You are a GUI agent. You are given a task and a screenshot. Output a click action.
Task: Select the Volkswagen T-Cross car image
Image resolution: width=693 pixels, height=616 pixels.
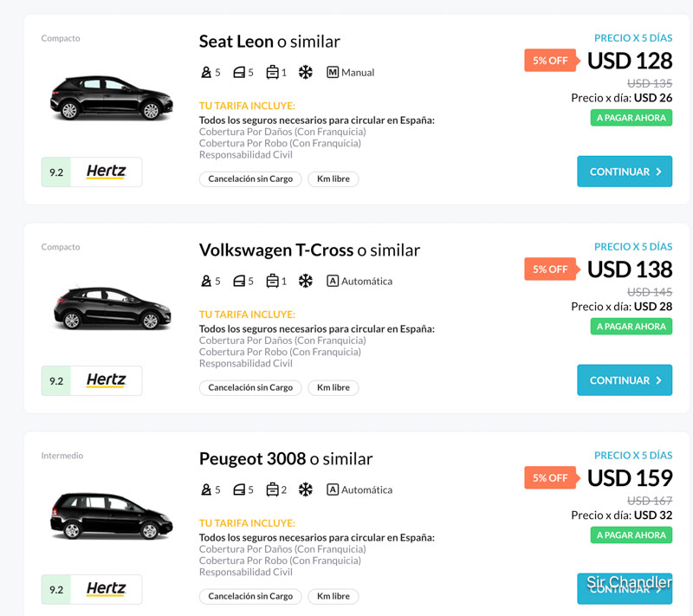coord(112,307)
